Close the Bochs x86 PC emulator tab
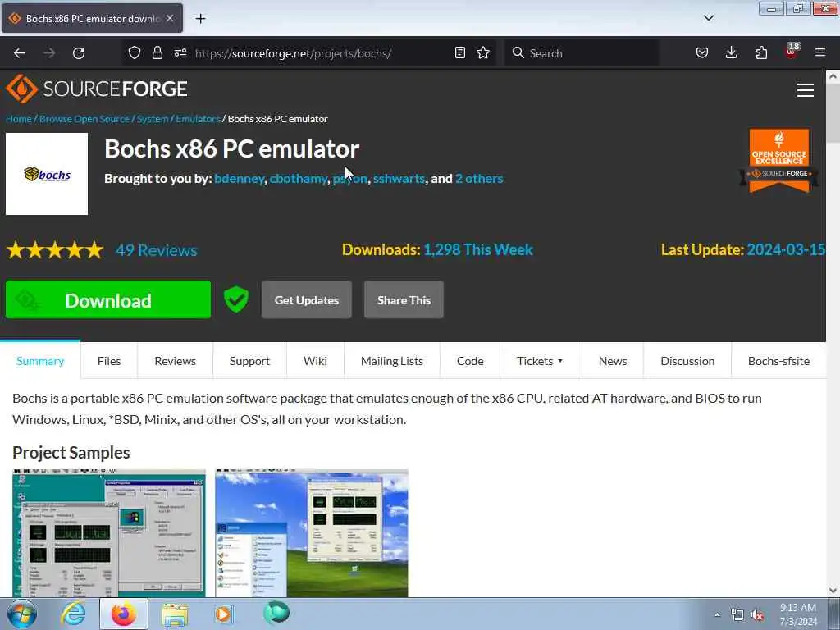Screen dimensions: 840x630 click(x=170, y=18)
